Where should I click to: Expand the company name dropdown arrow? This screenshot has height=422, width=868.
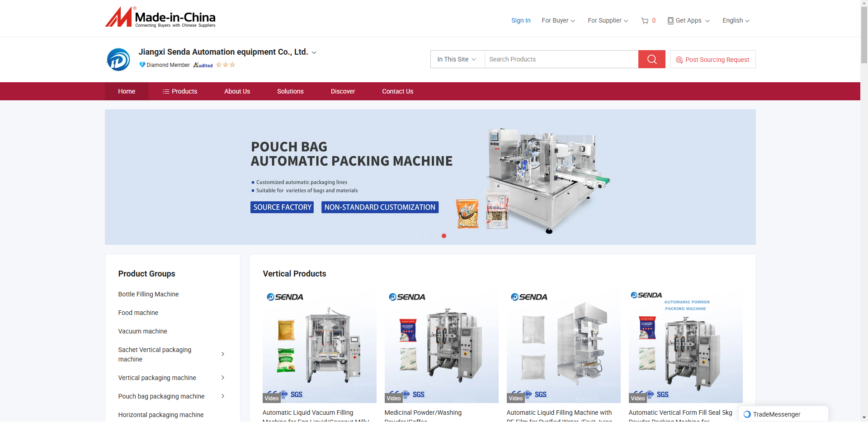point(314,53)
